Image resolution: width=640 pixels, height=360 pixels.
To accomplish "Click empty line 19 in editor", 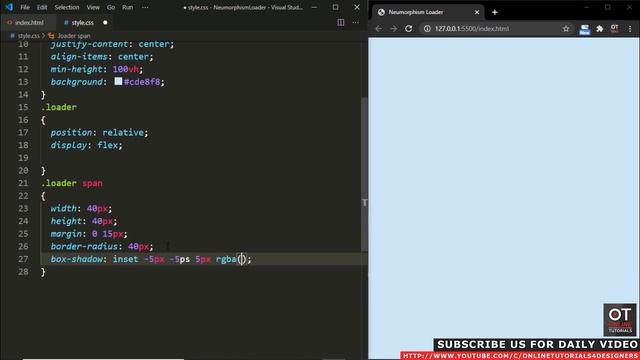I will (x=200, y=158).
